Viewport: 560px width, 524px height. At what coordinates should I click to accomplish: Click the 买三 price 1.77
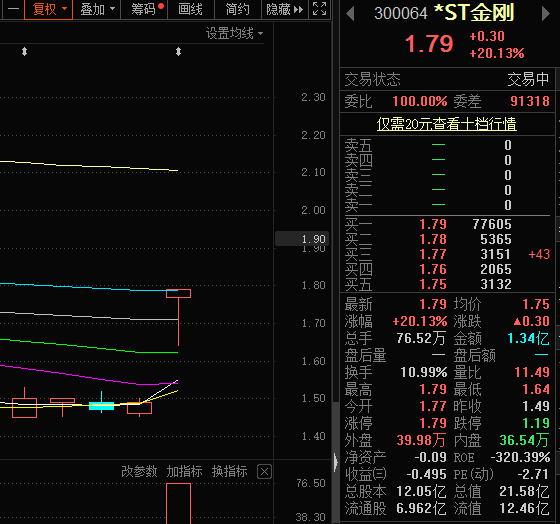tap(433, 254)
